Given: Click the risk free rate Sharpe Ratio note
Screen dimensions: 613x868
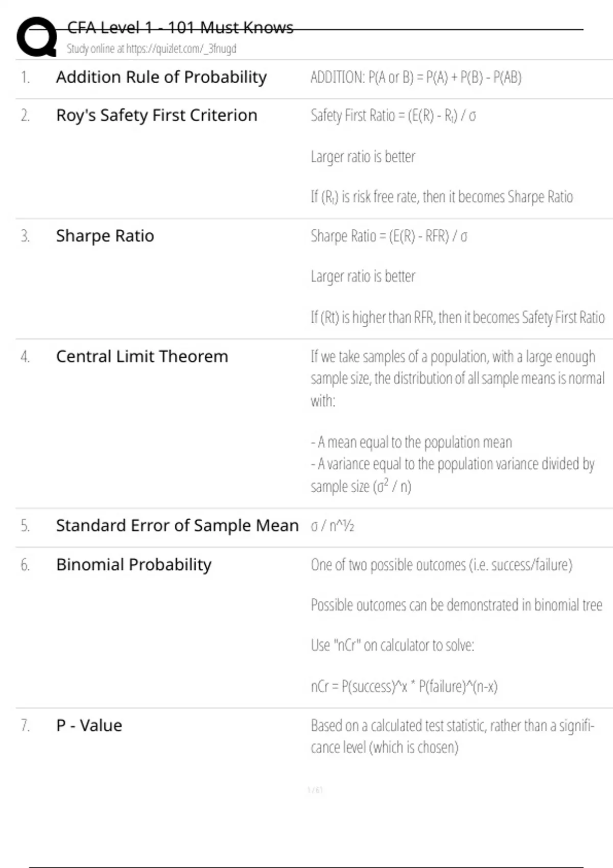Looking at the screenshot, I should point(442,197).
